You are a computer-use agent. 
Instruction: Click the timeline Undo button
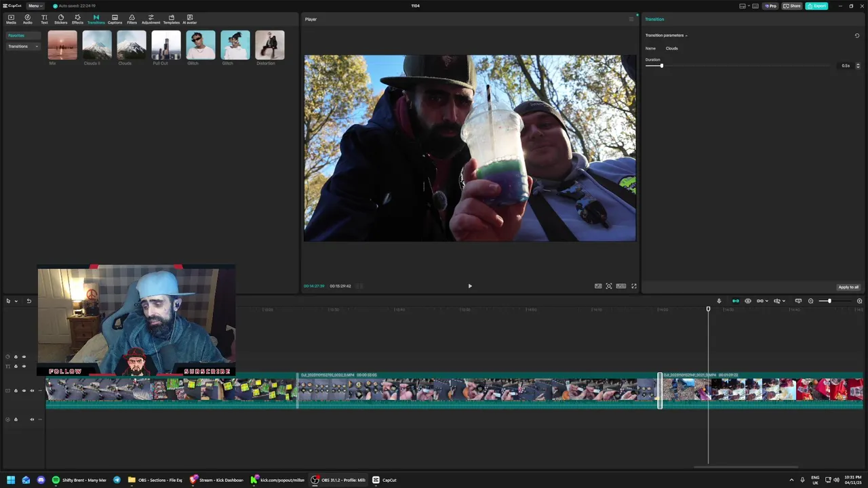[28, 301]
